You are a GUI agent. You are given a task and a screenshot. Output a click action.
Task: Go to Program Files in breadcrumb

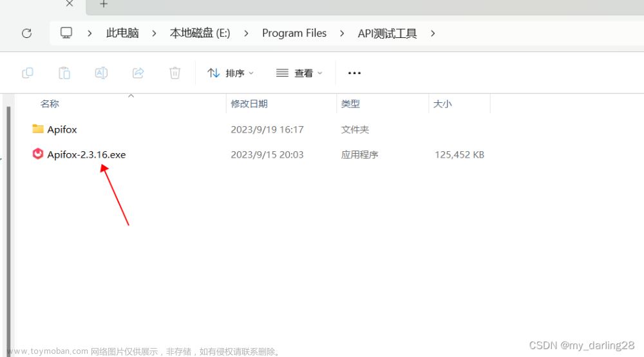tap(294, 33)
